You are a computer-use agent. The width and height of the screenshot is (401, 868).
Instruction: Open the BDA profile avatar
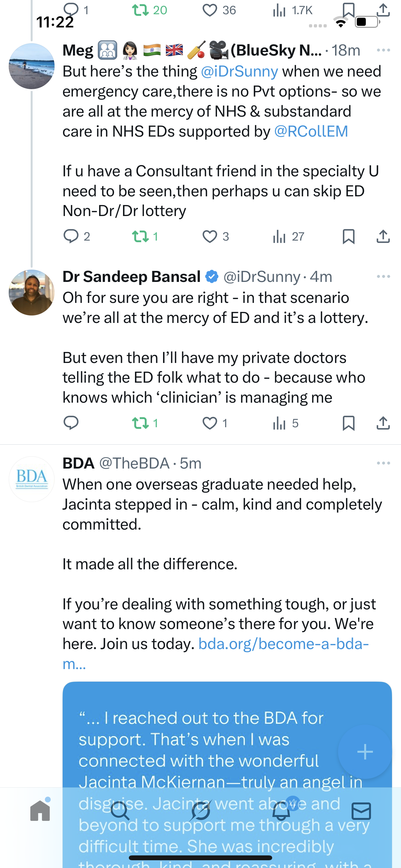(x=32, y=479)
